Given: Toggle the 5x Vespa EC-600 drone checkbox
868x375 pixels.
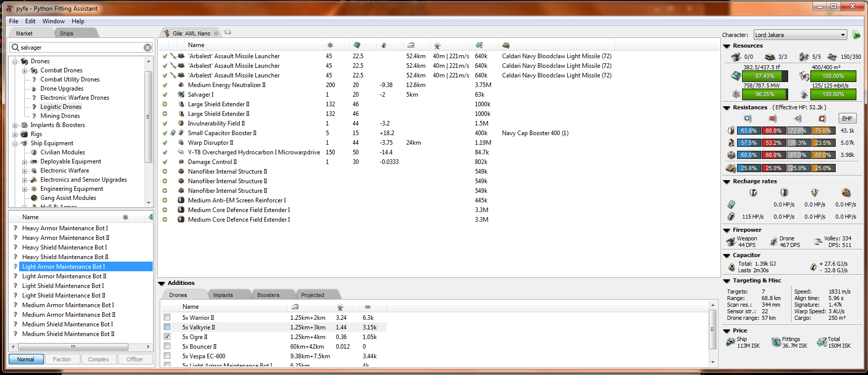Looking at the screenshot, I should [x=167, y=356].
